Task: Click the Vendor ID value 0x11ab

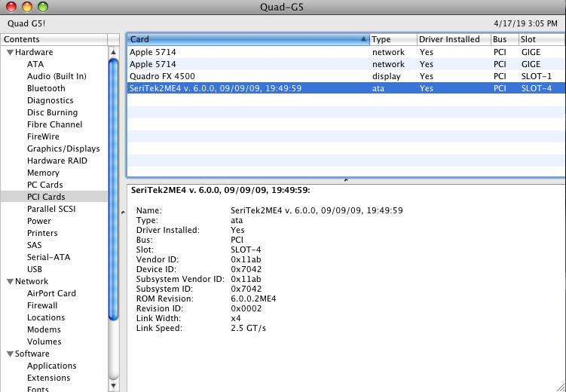Action: tap(246, 259)
